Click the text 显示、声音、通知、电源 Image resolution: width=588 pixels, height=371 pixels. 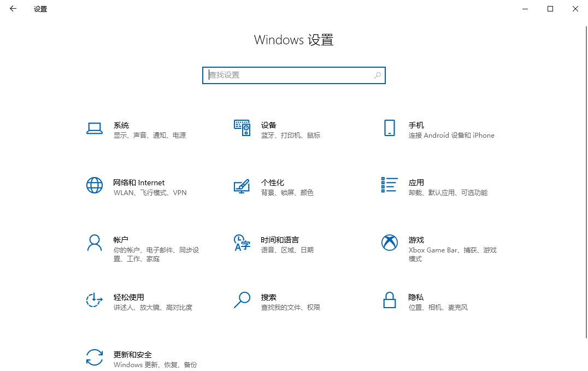(x=150, y=136)
